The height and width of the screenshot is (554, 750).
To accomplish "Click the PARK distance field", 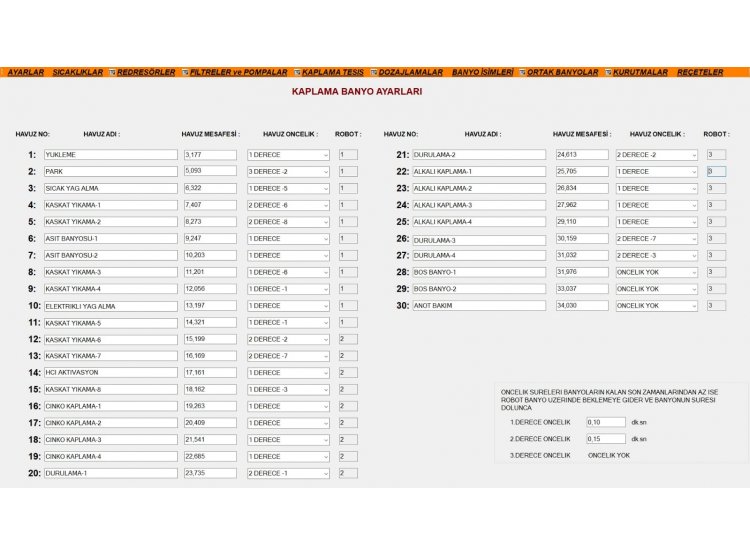I will click(210, 171).
